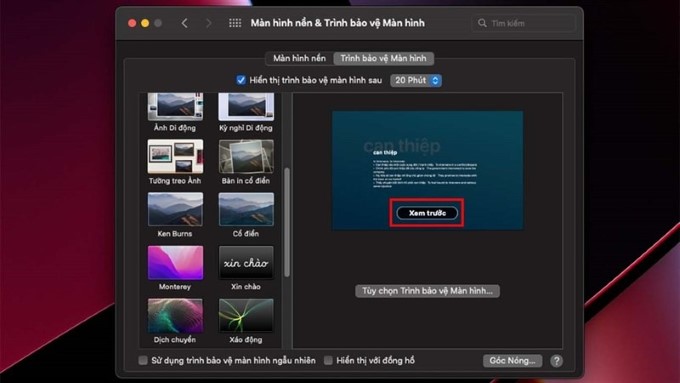Image resolution: width=680 pixels, height=383 pixels.
Task: Enable Hiển thị với đồng hồ checkbox
Action: click(328, 360)
